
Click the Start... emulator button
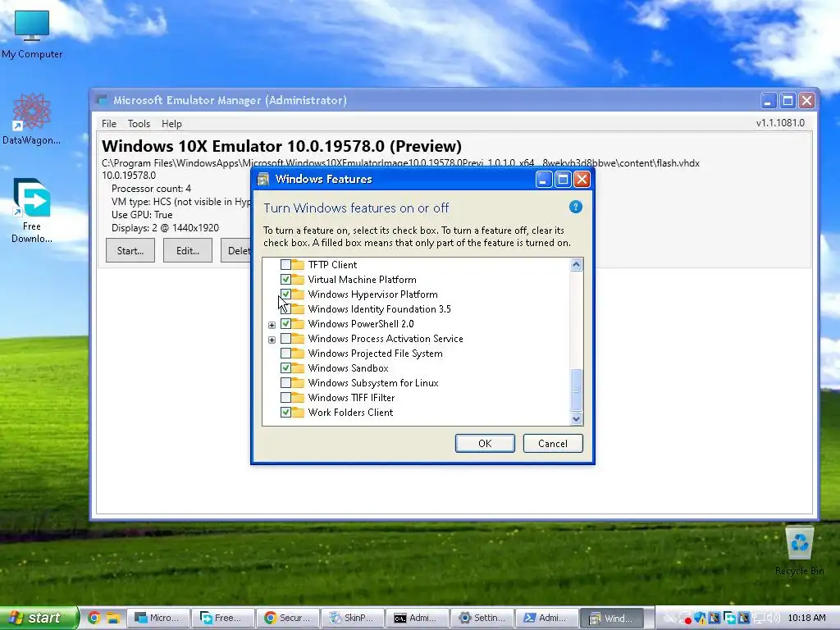click(x=130, y=251)
